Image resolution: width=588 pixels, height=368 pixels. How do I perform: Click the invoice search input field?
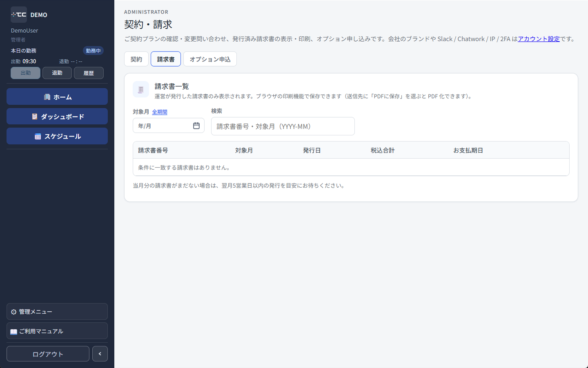pyautogui.click(x=283, y=126)
